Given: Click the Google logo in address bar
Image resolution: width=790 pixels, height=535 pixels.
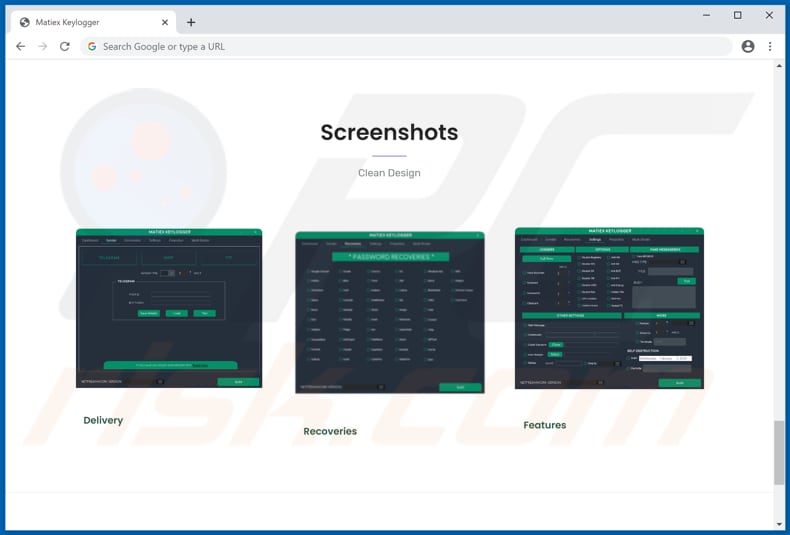Looking at the screenshot, I should click(x=92, y=46).
